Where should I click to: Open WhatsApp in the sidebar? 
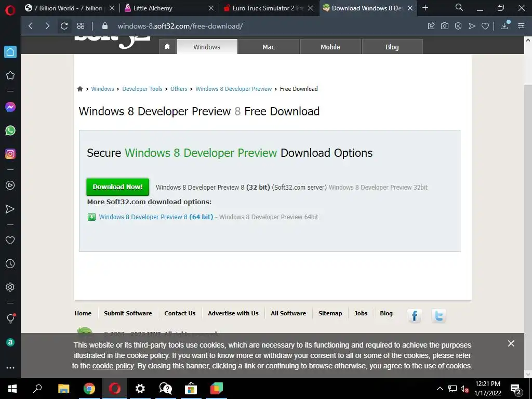(x=10, y=130)
